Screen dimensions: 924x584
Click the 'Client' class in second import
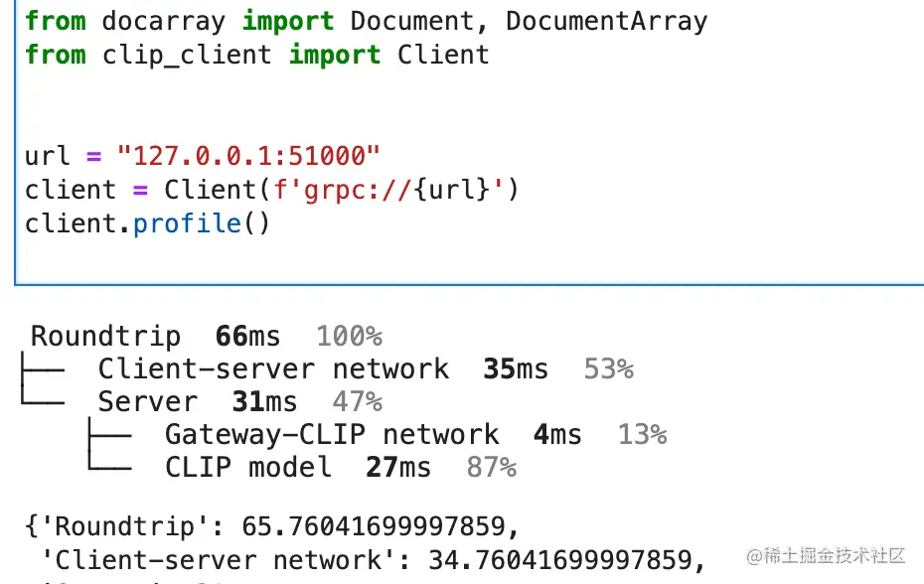(x=443, y=54)
